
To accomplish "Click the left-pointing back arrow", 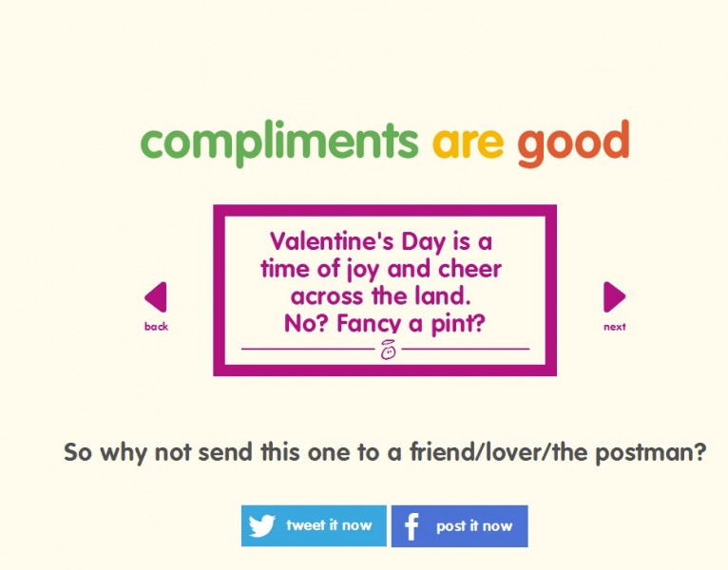I will click(156, 296).
